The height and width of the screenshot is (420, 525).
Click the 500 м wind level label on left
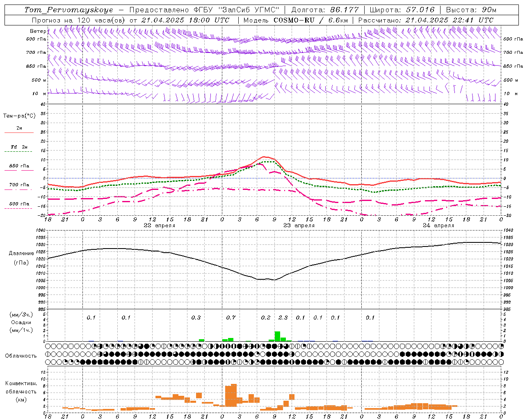pyautogui.click(x=39, y=80)
